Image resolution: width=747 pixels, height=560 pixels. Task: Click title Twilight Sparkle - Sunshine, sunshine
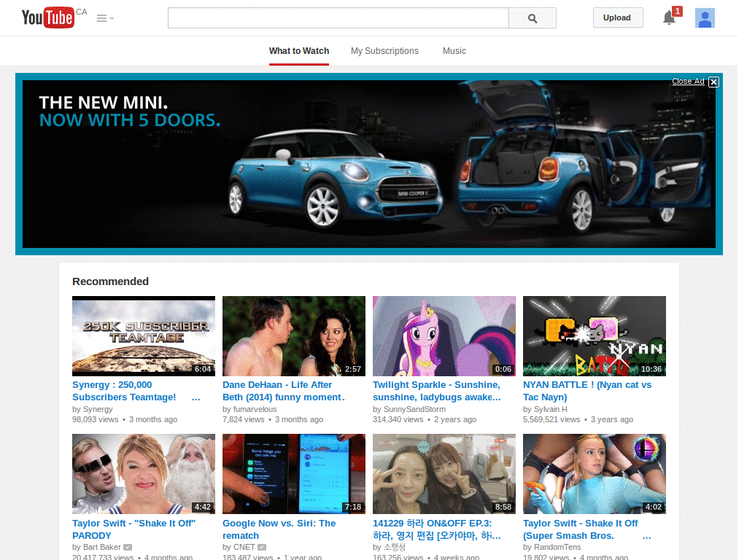[x=437, y=391]
